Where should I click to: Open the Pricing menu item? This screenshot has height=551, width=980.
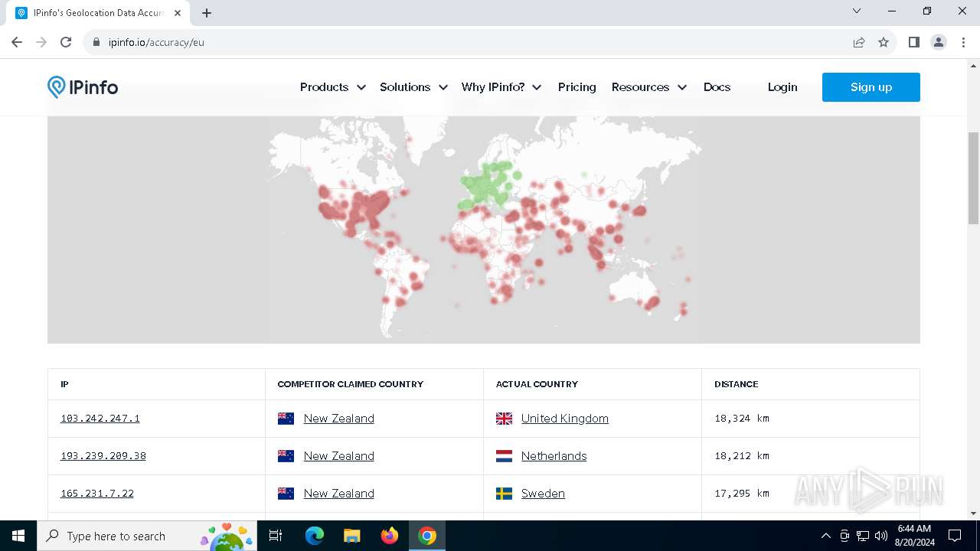click(577, 87)
